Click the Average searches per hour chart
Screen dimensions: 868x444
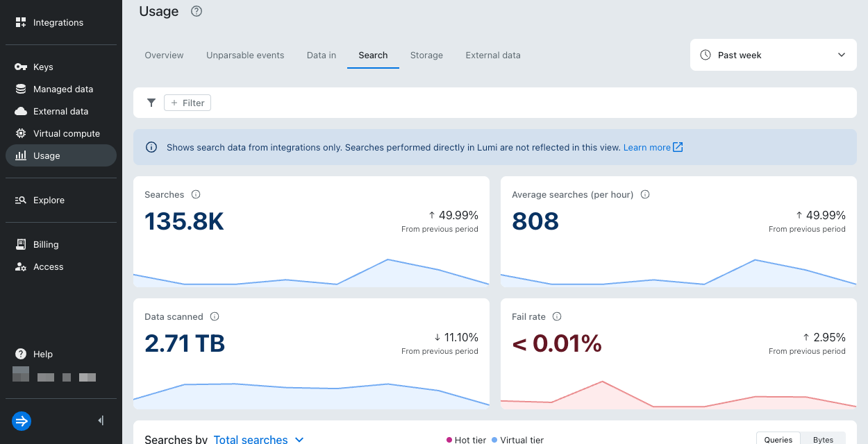678,272
